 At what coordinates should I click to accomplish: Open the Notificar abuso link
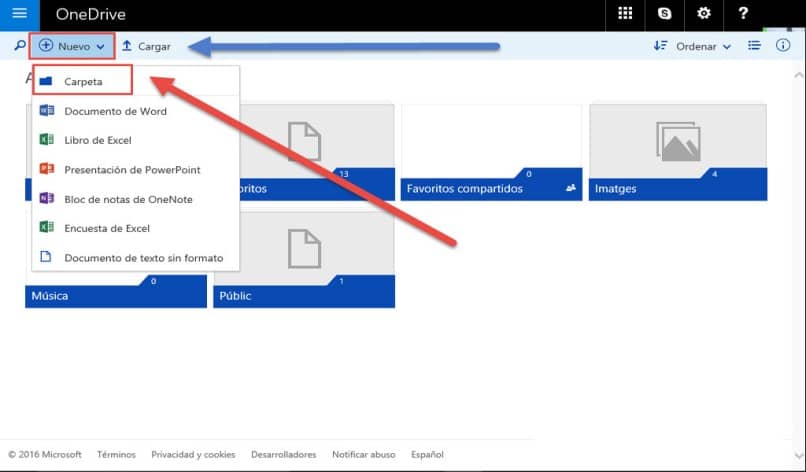coord(363,455)
